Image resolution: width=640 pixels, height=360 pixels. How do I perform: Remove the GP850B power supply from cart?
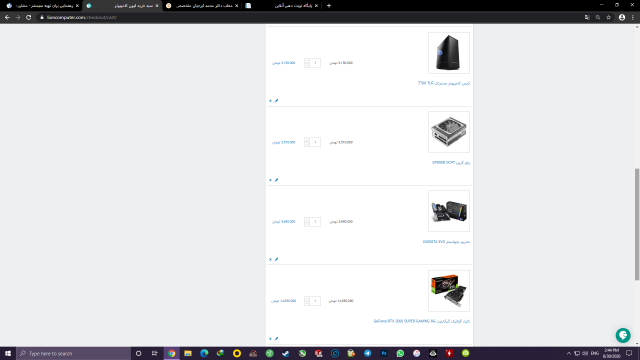[270, 180]
